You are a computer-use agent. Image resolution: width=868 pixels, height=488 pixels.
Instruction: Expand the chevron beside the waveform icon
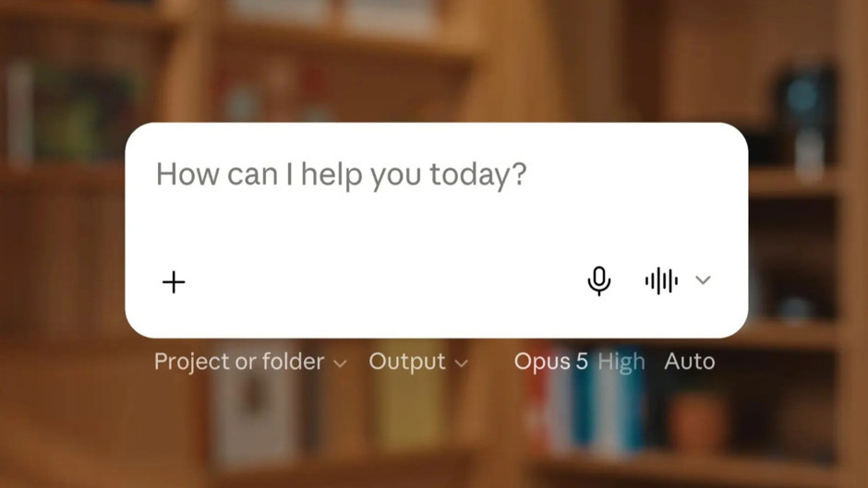coord(703,280)
